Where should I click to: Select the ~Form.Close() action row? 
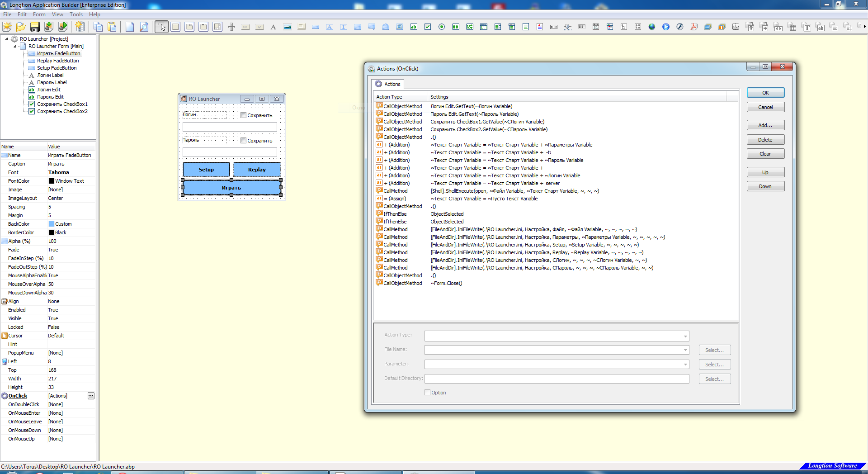tap(556, 283)
